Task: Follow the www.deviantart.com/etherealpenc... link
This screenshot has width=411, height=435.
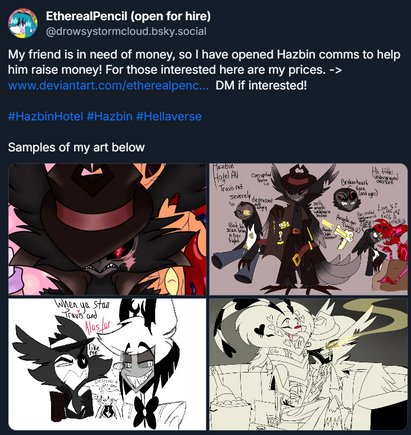Action: 108,86
